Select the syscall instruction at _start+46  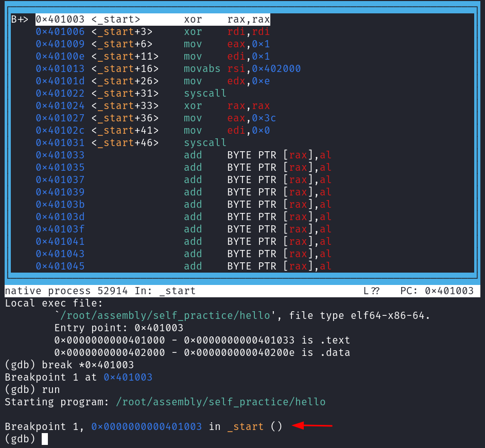tap(205, 143)
